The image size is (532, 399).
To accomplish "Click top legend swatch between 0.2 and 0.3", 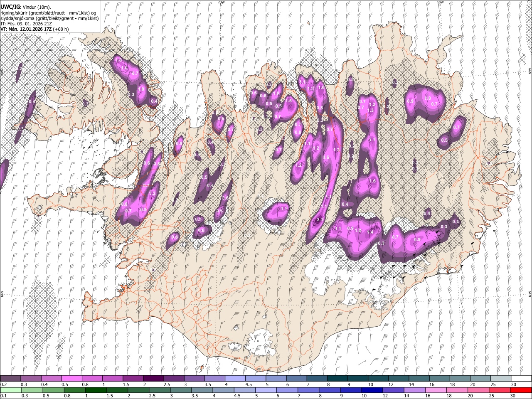I will point(11,378).
